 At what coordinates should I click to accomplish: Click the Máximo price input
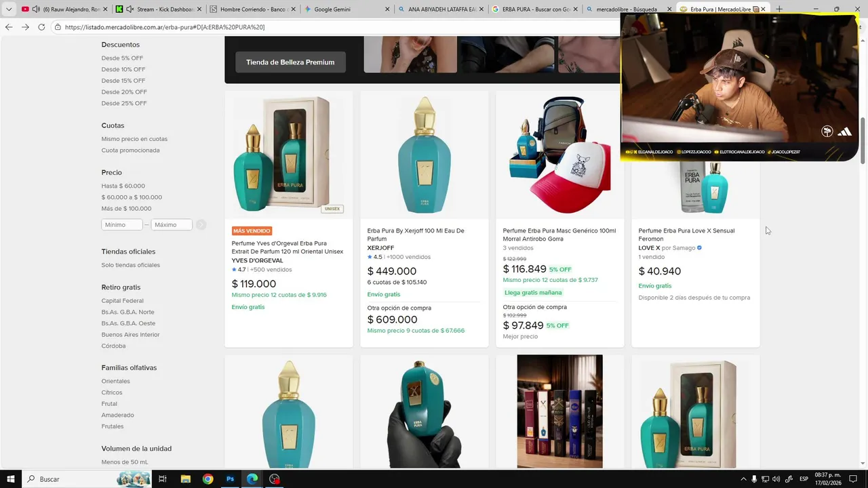[172, 224]
